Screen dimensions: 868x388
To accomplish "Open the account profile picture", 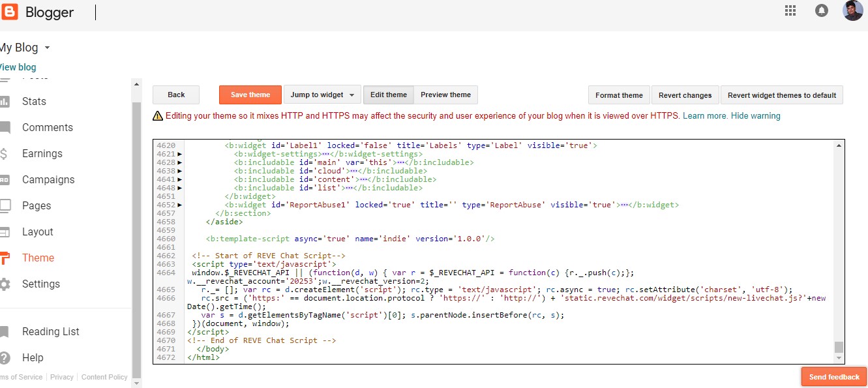I will click(x=852, y=11).
